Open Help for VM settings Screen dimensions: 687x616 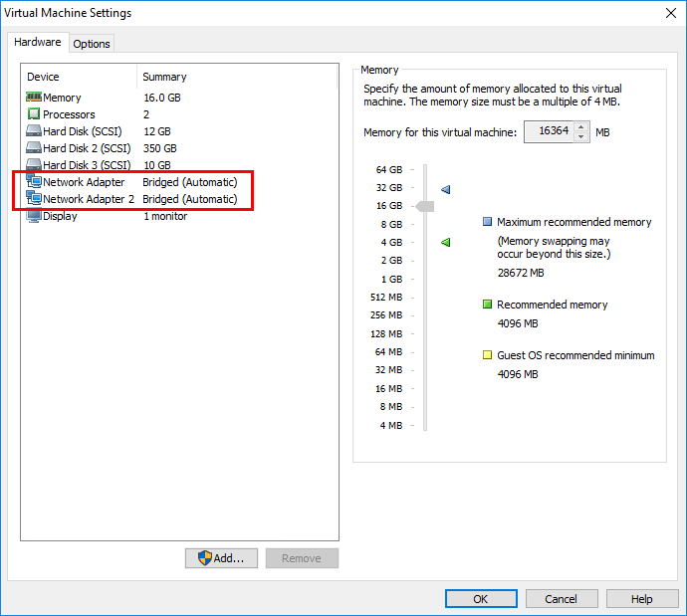(x=642, y=598)
